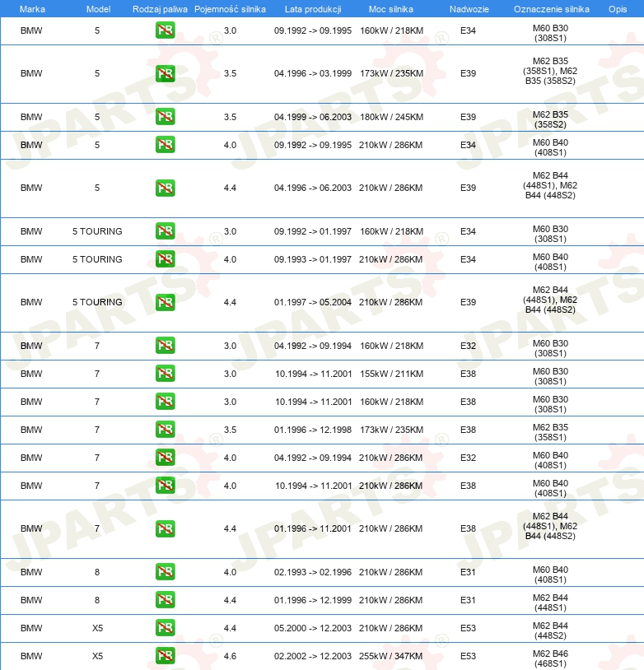
Task: Click the Moc silnika column header
Action: (x=391, y=9)
